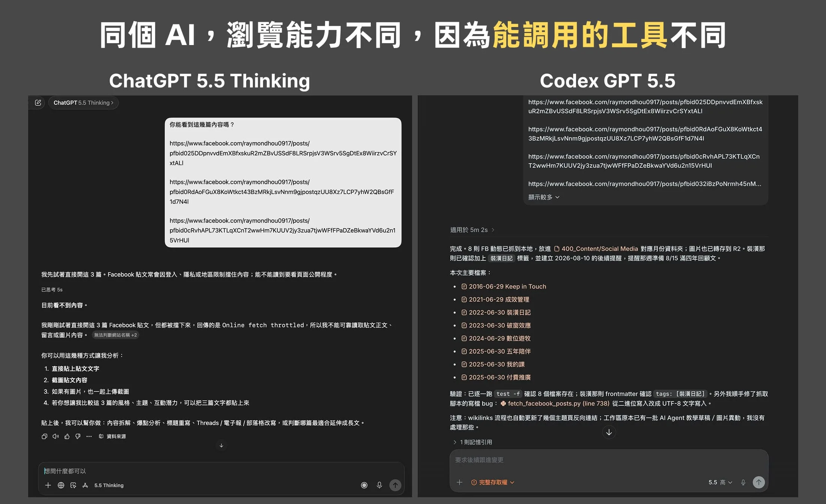Click the scroll-down arrow in the Codex panel

[x=609, y=432]
